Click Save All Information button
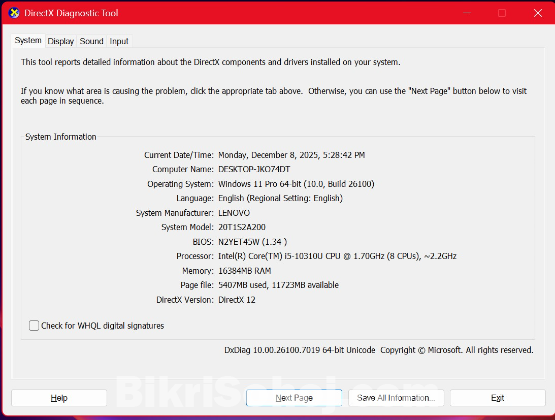Image resolution: width=555 pixels, height=420 pixels. (396, 398)
